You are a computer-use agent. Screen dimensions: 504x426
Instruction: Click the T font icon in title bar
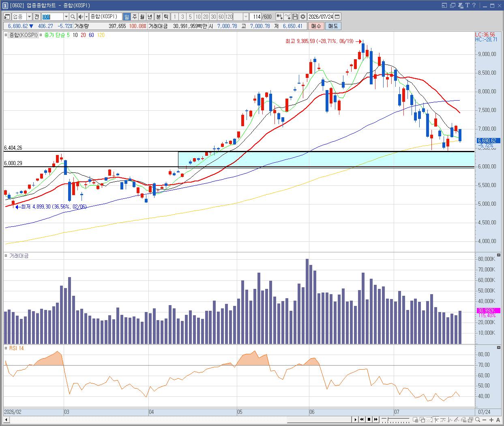tap(468, 5)
